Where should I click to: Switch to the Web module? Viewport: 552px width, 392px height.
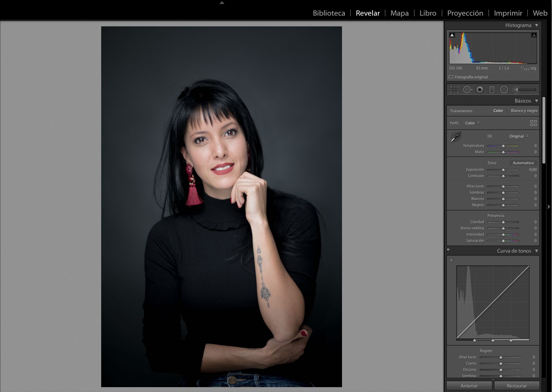(540, 13)
